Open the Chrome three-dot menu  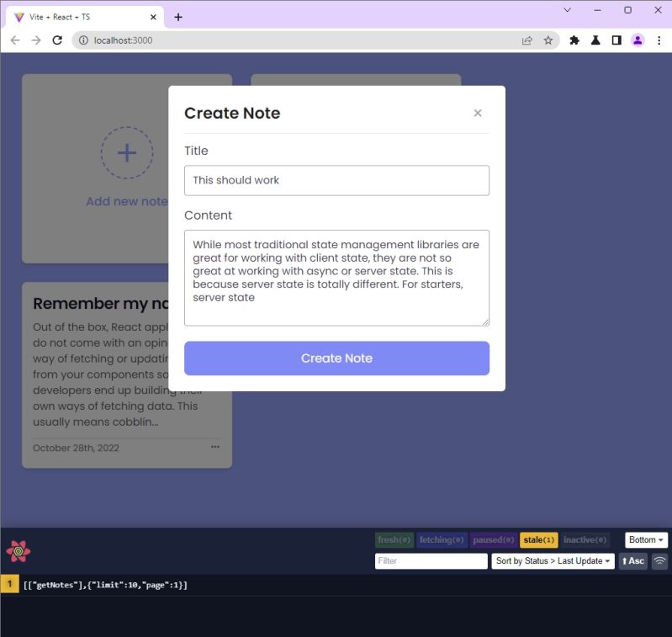click(x=659, y=40)
